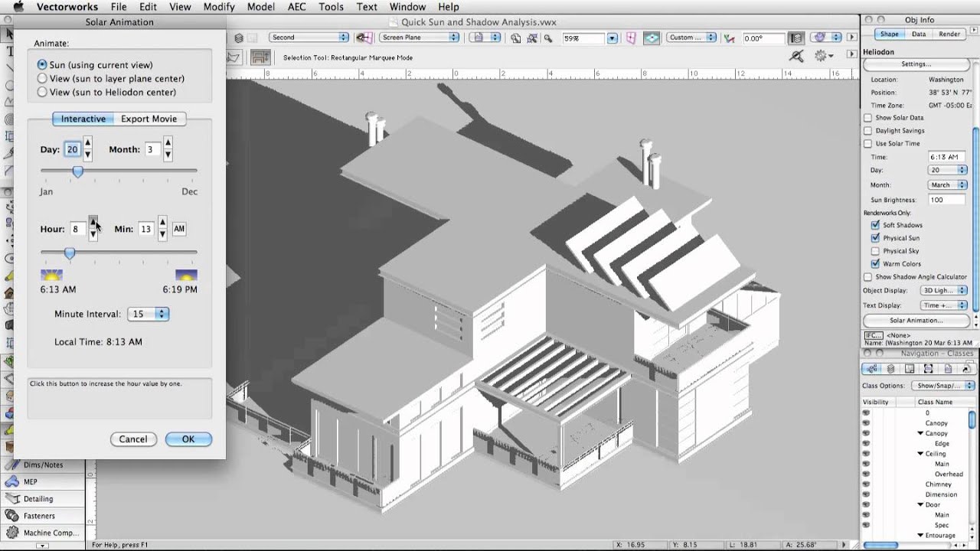Click the Sun Brightness input field
Image resolution: width=980 pixels, height=551 pixels.
(947, 200)
